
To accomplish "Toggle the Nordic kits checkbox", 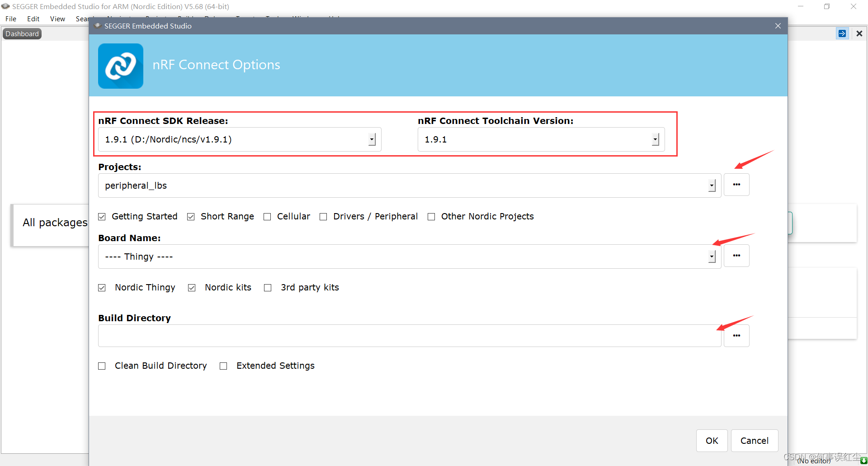I will coord(192,288).
